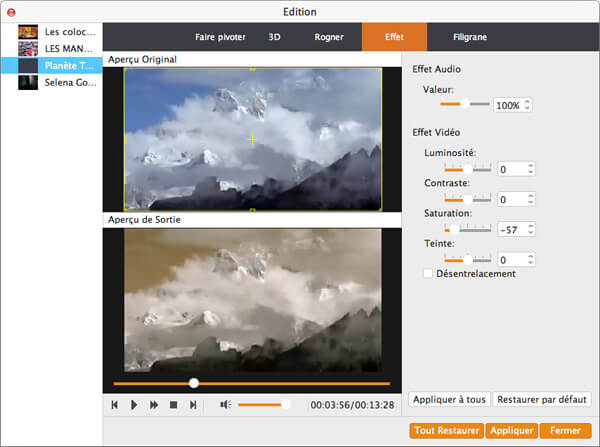Image resolution: width=600 pixels, height=447 pixels.
Task: Stop video playback
Action: pos(173,405)
